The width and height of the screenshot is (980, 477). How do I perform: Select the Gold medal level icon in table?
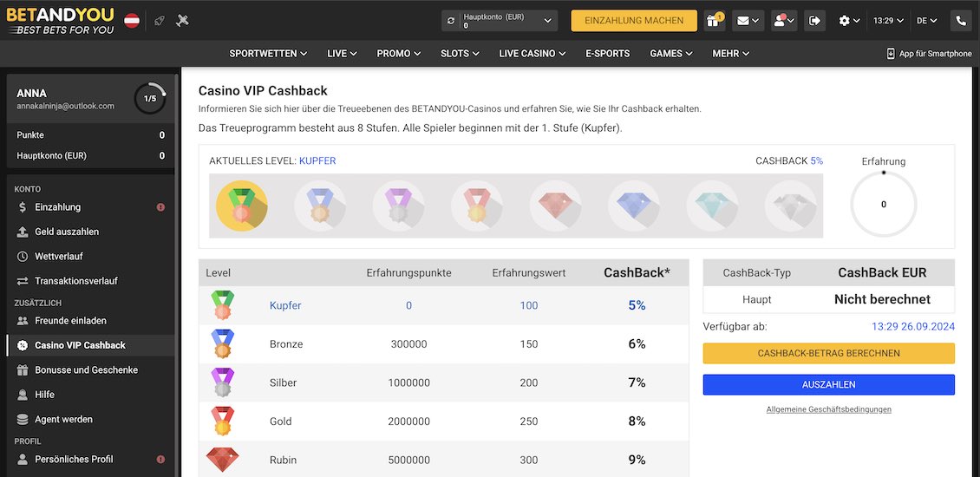223,421
